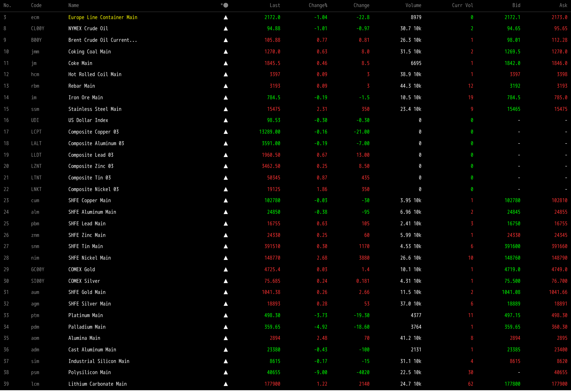Viewport: 571px width, 392px height.
Task: Click the triangle icon for SHFE Copper Main
Action: click(226, 201)
